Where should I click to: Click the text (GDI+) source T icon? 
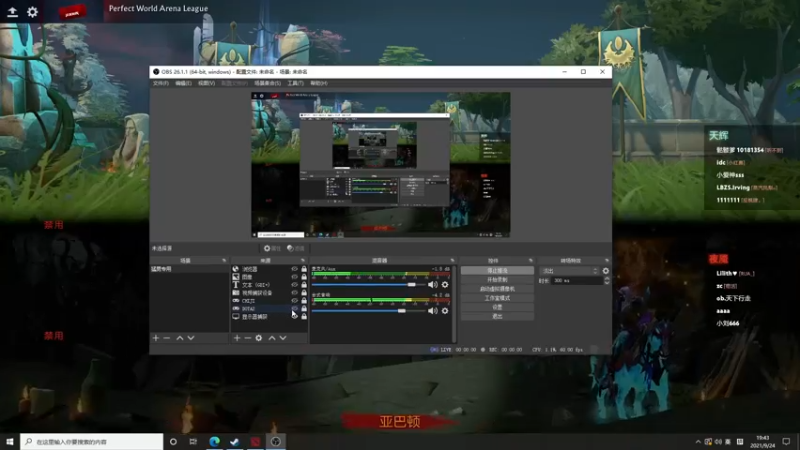pyautogui.click(x=236, y=285)
